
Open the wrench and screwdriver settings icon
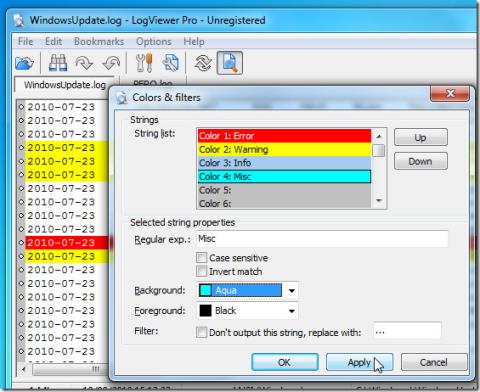pos(144,63)
